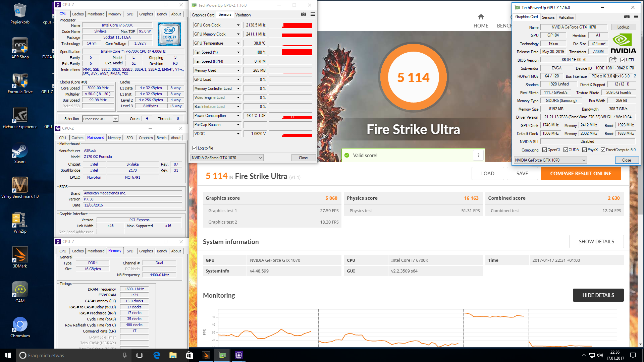Launch the Chromium desktop icon
This screenshot has height=362, width=644.
pyautogui.click(x=20, y=327)
